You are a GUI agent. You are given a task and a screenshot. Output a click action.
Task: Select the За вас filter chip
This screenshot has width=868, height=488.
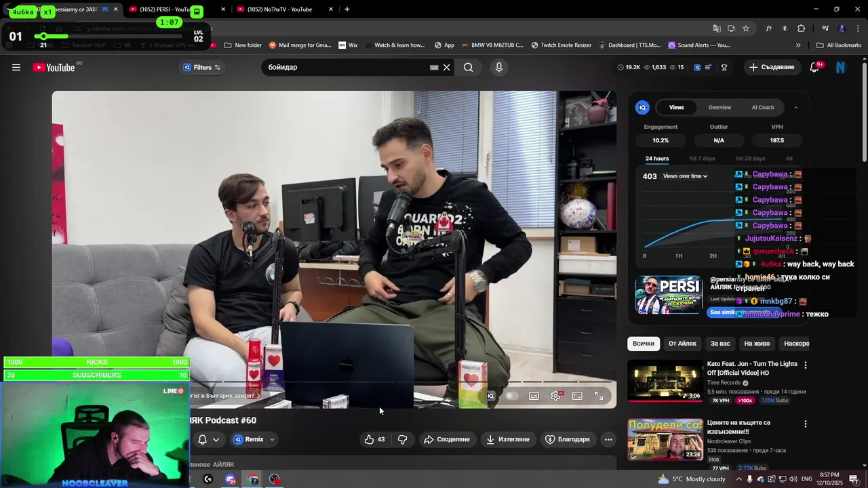tap(720, 344)
